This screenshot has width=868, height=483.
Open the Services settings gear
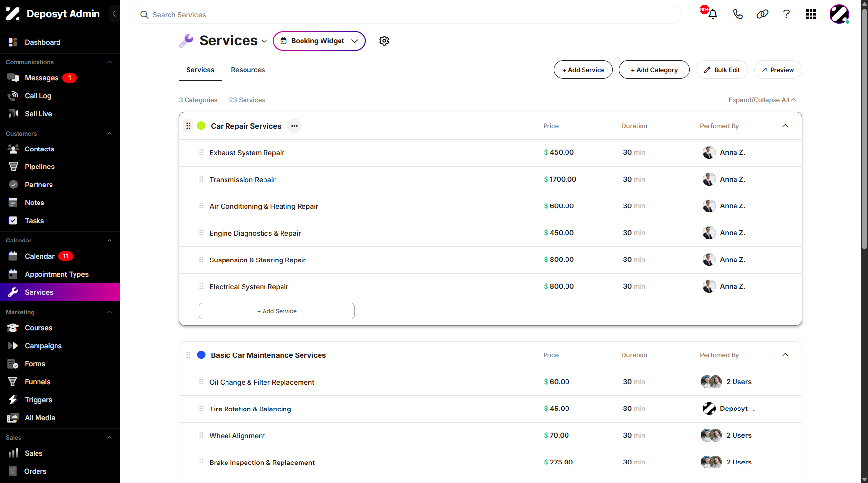click(384, 41)
